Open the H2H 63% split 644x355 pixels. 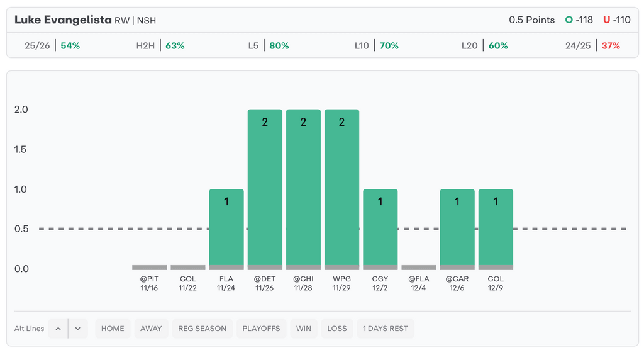(160, 46)
